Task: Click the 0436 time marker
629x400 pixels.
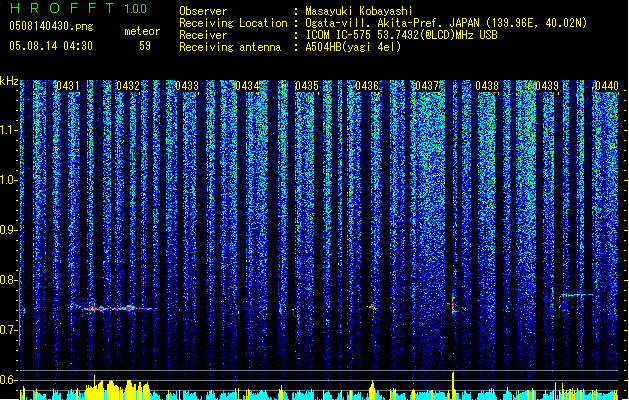Action: click(x=367, y=86)
